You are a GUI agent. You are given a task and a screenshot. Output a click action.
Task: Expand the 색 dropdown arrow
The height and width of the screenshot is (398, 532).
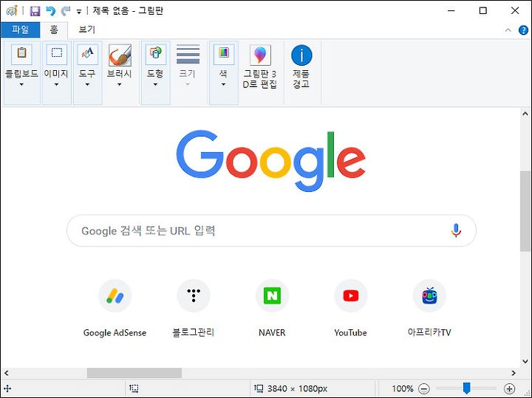point(223,84)
